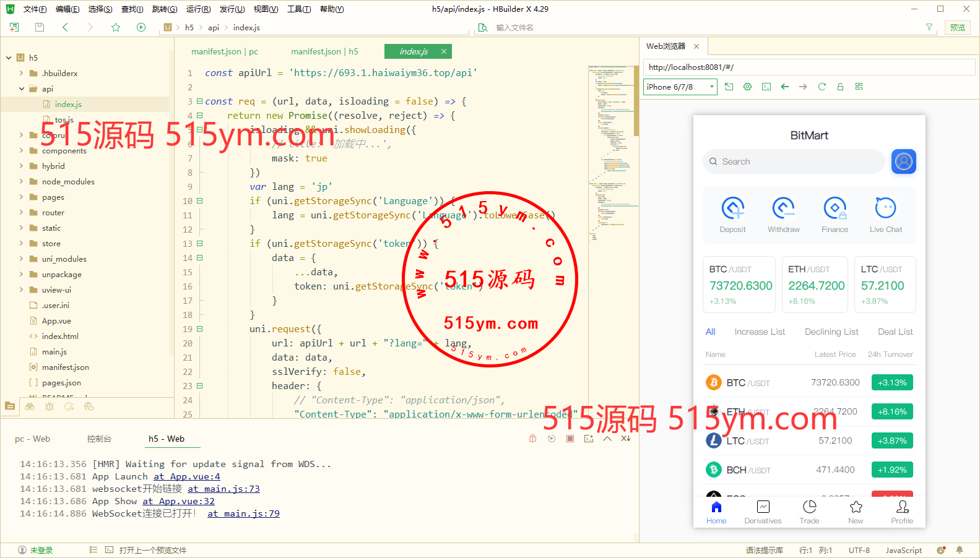Screen dimensions: 980x558
Task: Stop the running task in console panel
Action: point(570,439)
